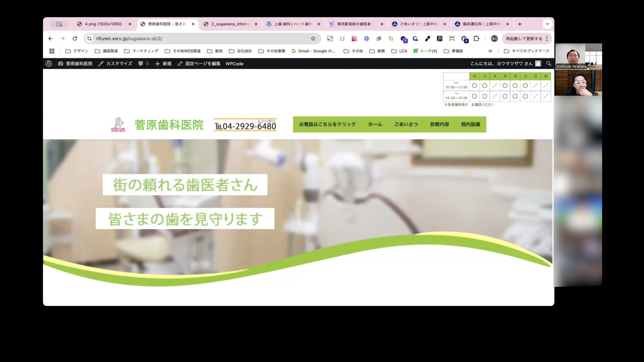
Task: Click the eyedropper color picker extension
Action: 427,39
